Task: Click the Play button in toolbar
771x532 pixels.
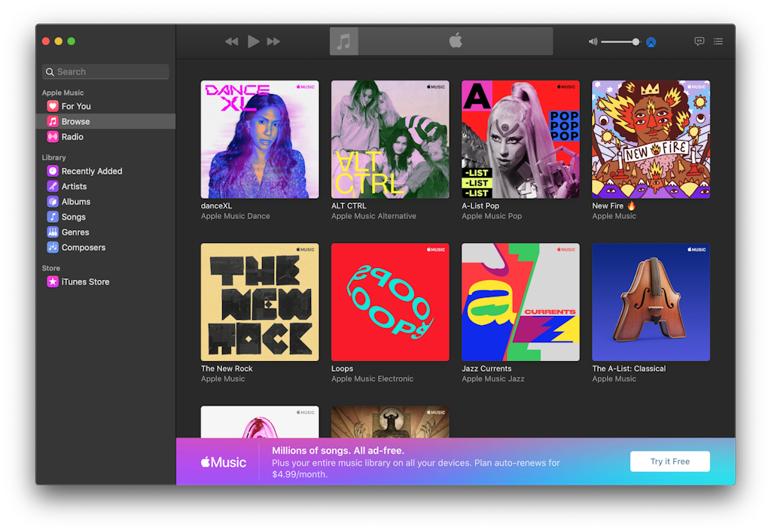Action: (x=253, y=41)
